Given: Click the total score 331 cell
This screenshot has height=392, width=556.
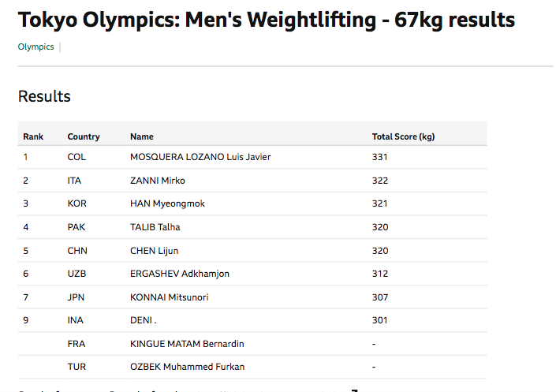Looking at the screenshot, I should point(380,157).
